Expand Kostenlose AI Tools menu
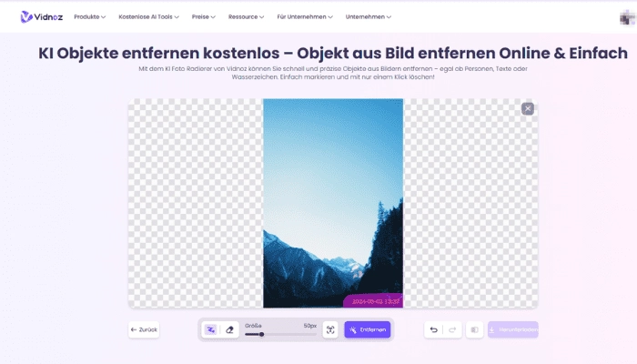The height and width of the screenshot is (364, 637). [148, 16]
